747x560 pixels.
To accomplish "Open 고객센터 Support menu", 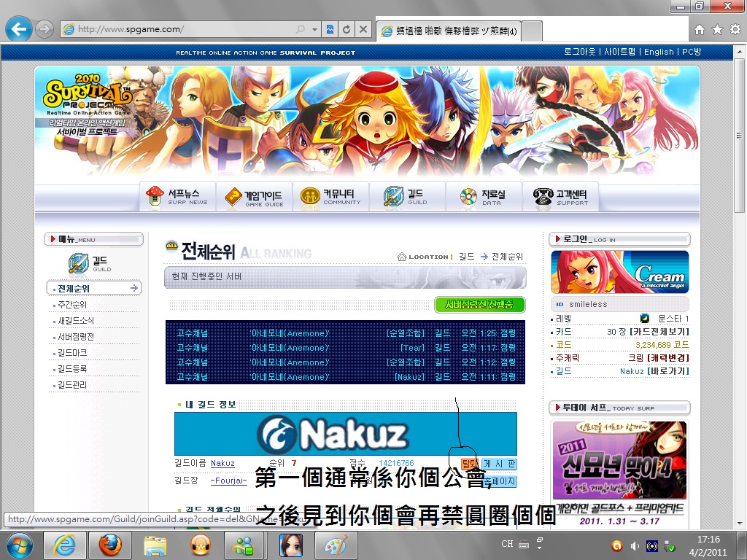I will (x=561, y=196).
